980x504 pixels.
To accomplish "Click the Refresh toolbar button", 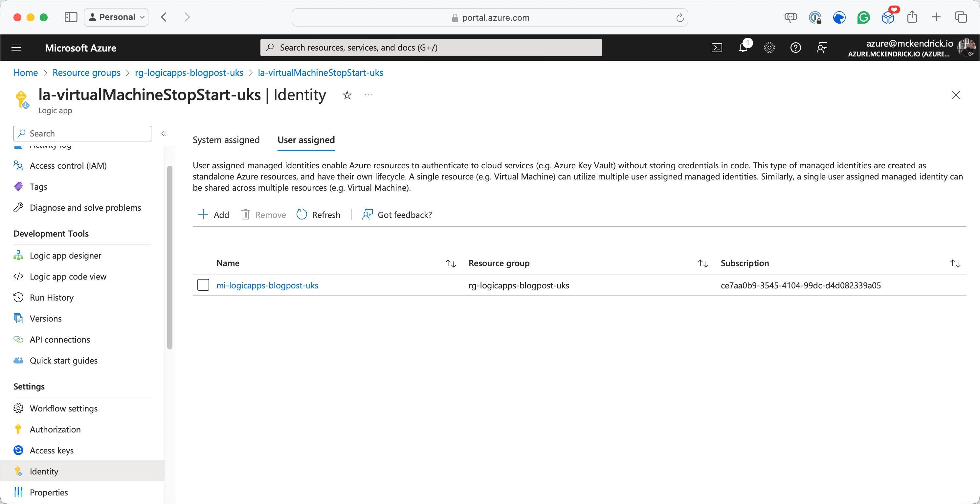I will click(x=319, y=215).
